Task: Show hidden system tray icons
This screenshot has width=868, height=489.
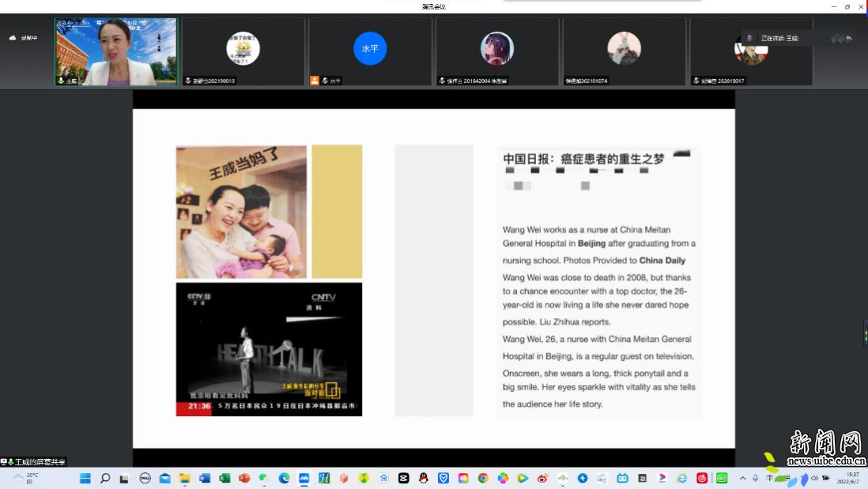Action: pyautogui.click(x=742, y=479)
